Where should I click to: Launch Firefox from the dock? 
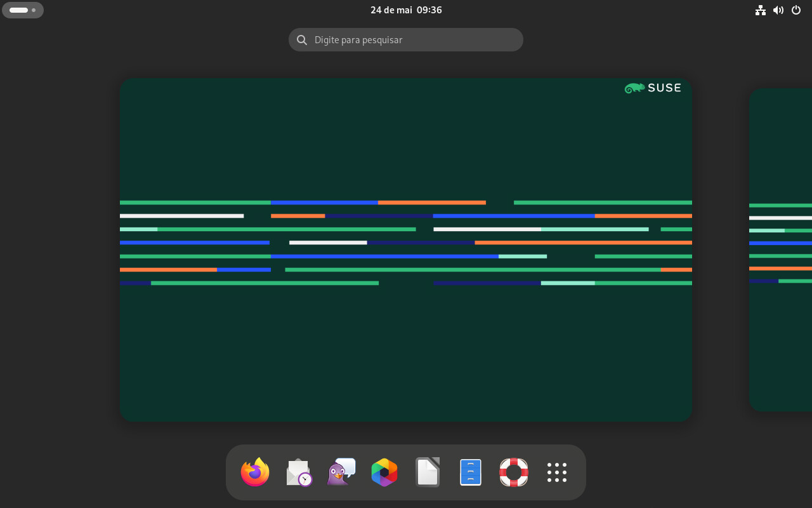255,472
